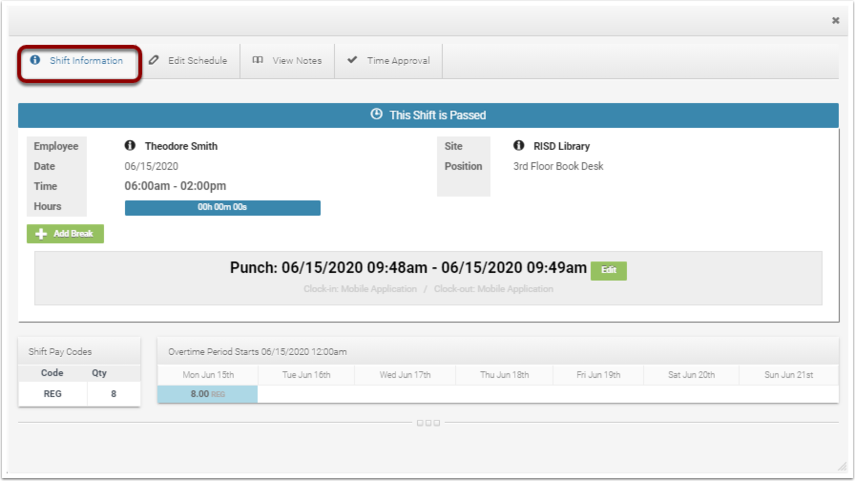Open the View Notes tab

click(287, 61)
